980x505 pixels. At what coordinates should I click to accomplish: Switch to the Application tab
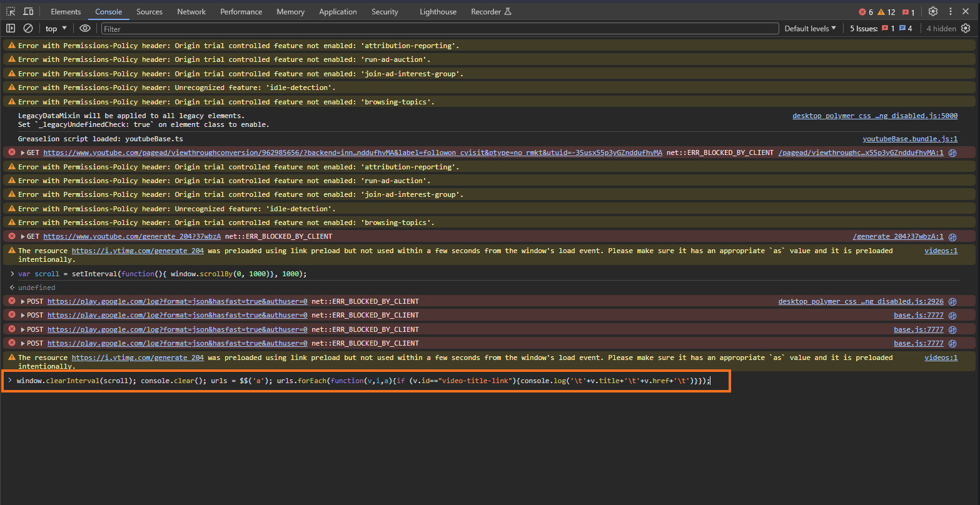[338, 12]
